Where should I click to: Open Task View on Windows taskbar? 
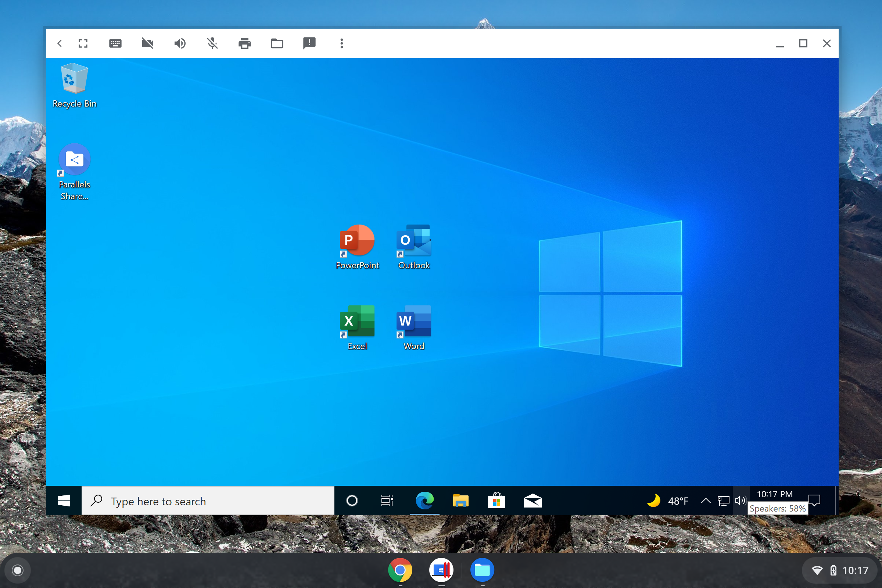point(387,501)
